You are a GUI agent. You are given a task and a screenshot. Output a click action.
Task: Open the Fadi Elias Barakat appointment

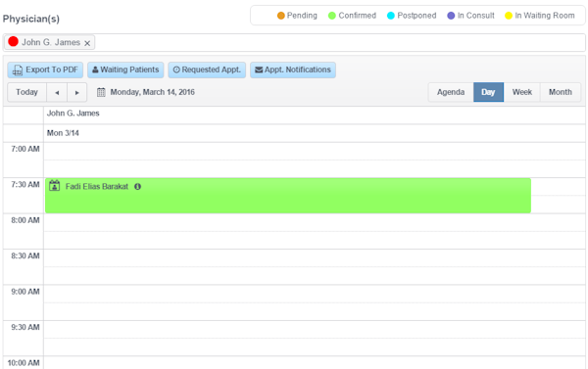288,196
